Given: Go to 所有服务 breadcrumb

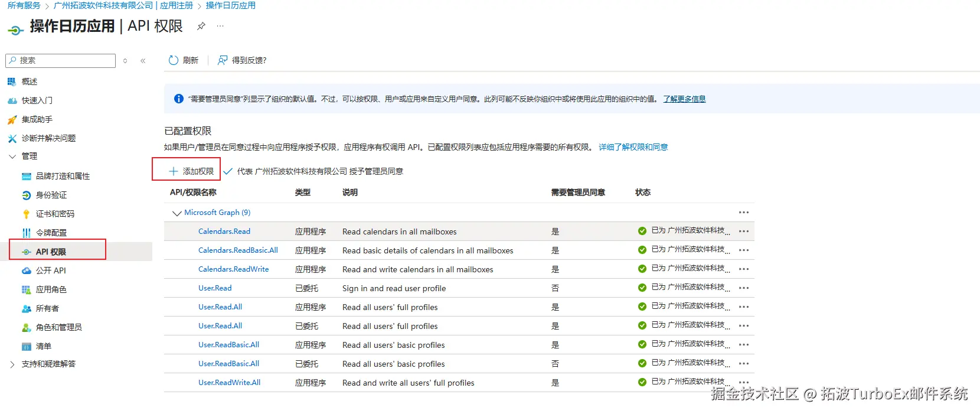Looking at the screenshot, I should pyautogui.click(x=24, y=5).
